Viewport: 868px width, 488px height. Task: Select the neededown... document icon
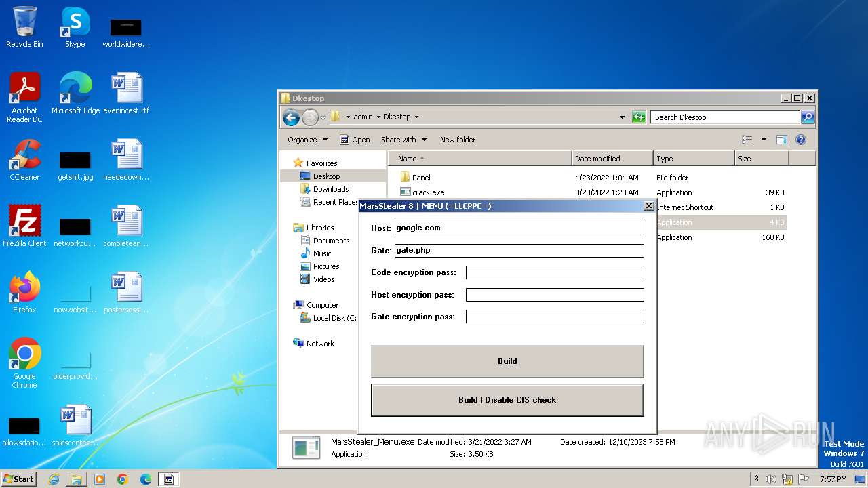pyautogui.click(x=126, y=160)
